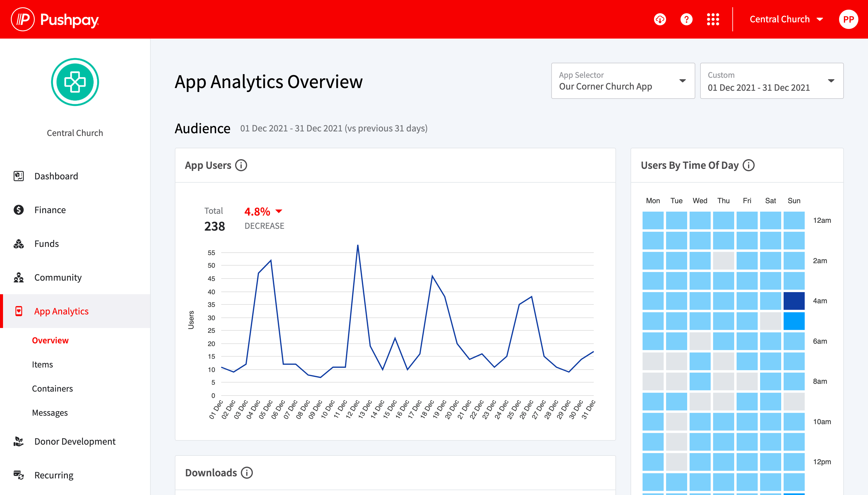Open the Dashboard section
Screen dimensions: 868x495
(56, 176)
